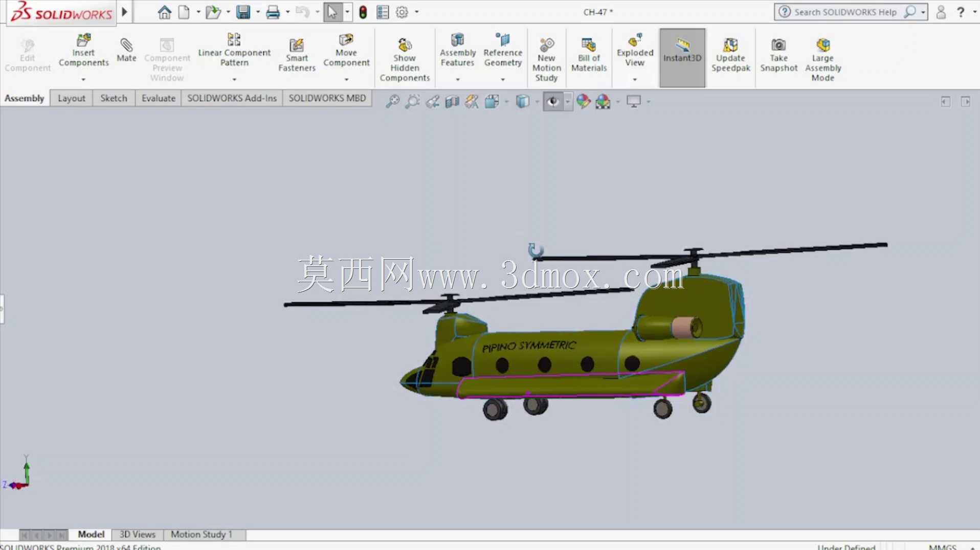Open View Orientation cube
The height and width of the screenshot is (550, 980).
pyautogui.click(x=492, y=101)
